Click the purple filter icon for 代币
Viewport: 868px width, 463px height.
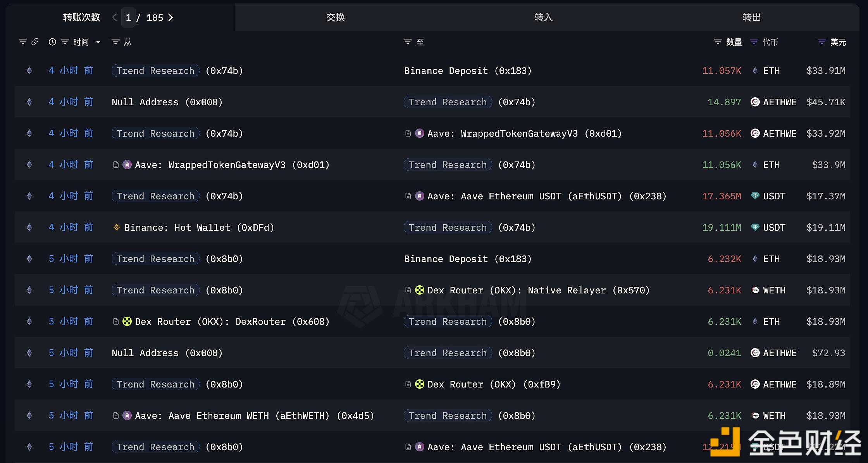pos(754,42)
